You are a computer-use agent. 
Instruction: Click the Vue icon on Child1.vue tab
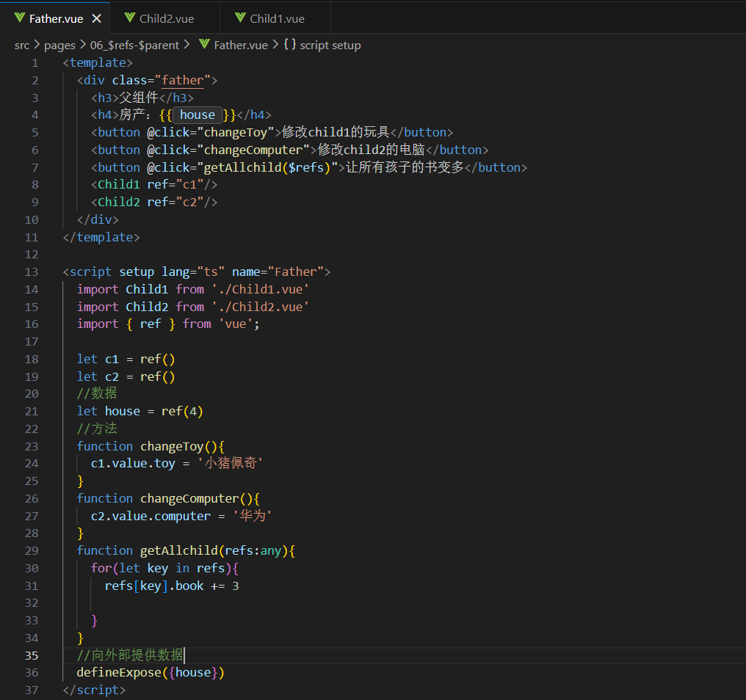pyautogui.click(x=240, y=18)
